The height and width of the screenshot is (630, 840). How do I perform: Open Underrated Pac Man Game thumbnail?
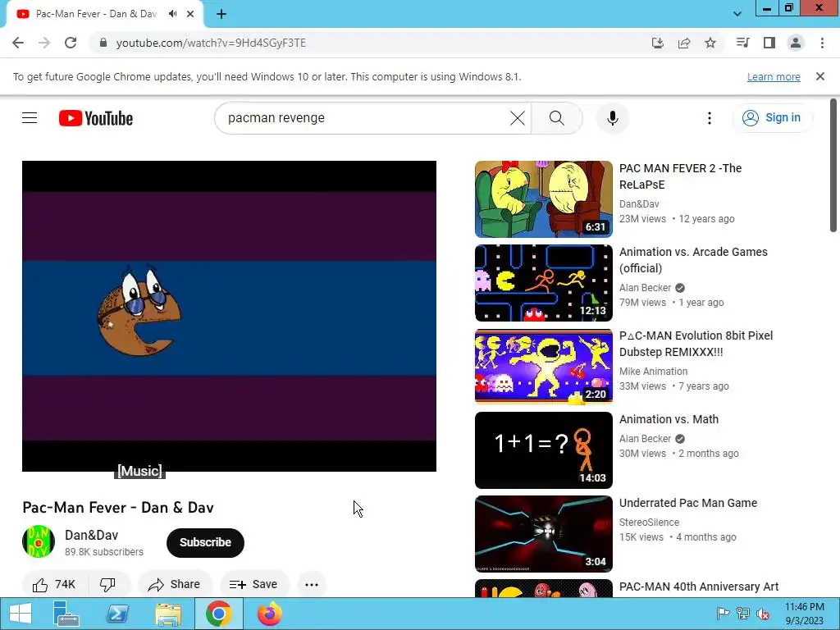coord(543,533)
